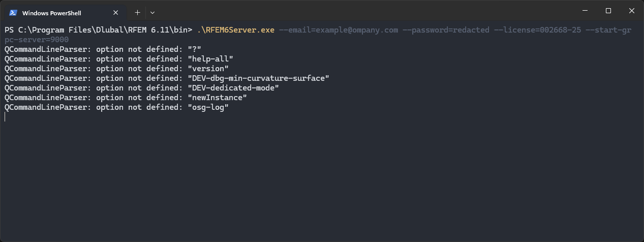Click the --email argument in command
The width and height of the screenshot is (644, 242).
coord(338,30)
